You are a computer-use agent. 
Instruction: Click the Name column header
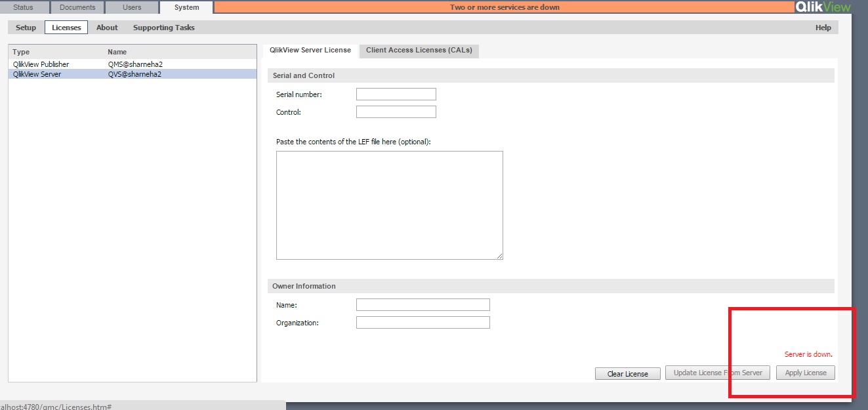tap(117, 52)
